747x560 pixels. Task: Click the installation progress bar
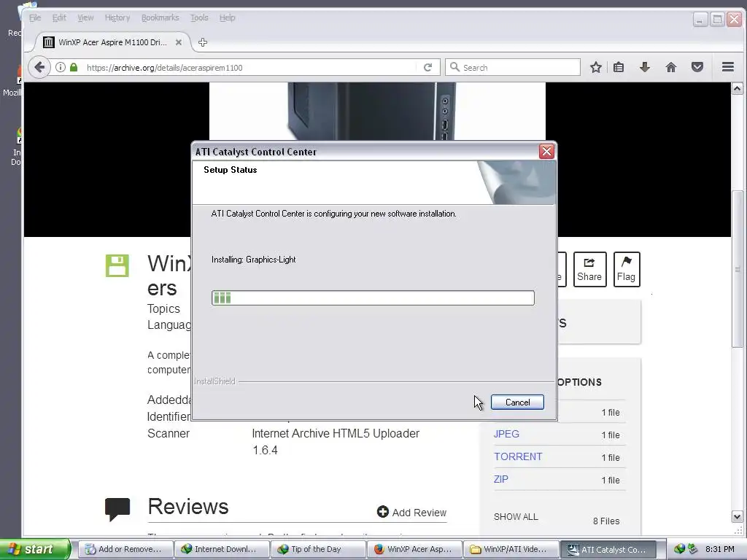pos(373,298)
